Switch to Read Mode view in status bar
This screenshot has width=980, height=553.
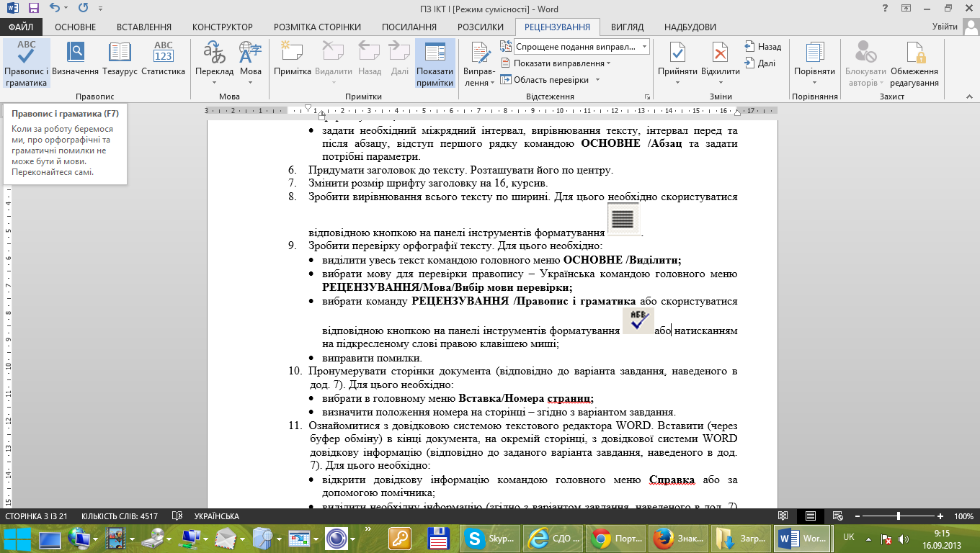tap(783, 516)
